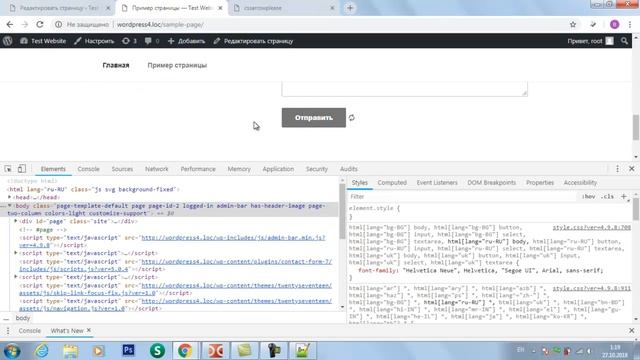The width and height of the screenshot is (640, 360).
Task: Click the updates counter in admin bar
Action: coord(129,41)
